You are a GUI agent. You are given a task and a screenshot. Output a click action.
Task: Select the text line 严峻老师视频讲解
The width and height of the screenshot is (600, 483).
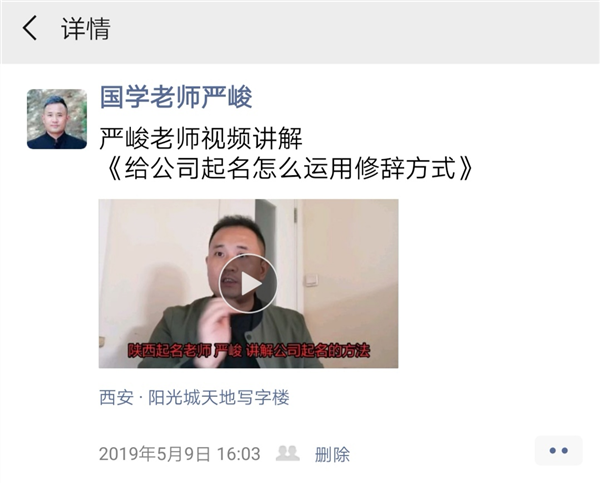(201, 139)
